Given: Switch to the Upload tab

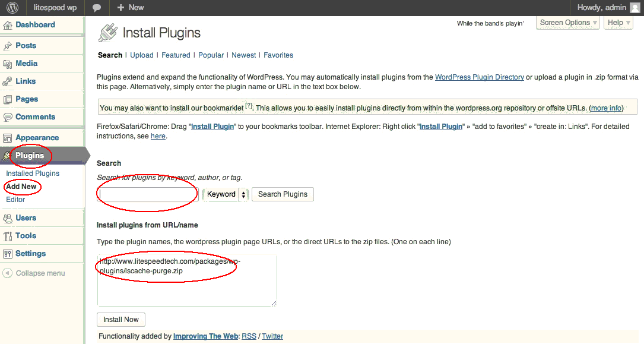Looking at the screenshot, I should tap(142, 55).
